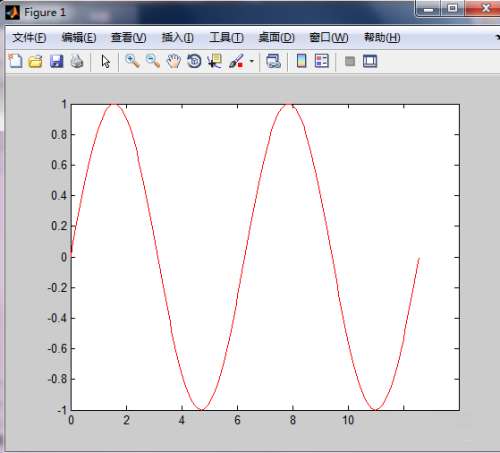Select the Data Cursor tool
Viewport: 500px width, 453px height.
tap(215, 61)
